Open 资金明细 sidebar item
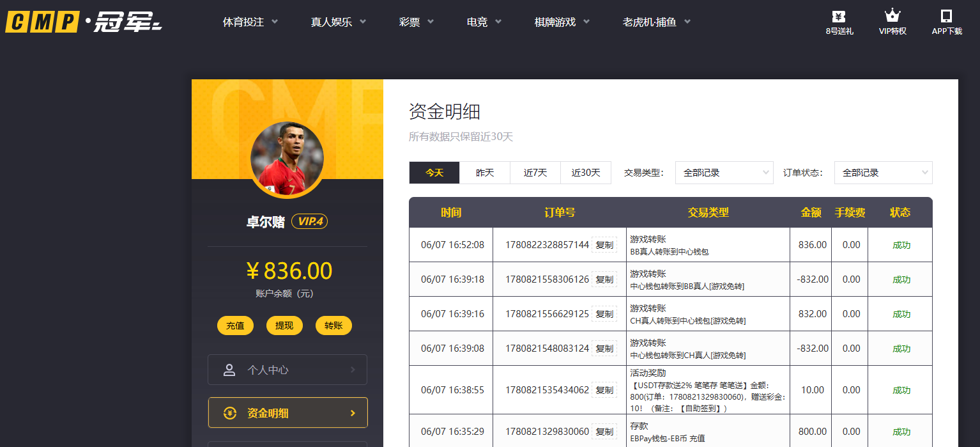The width and height of the screenshot is (980, 447). (x=287, y=412)
